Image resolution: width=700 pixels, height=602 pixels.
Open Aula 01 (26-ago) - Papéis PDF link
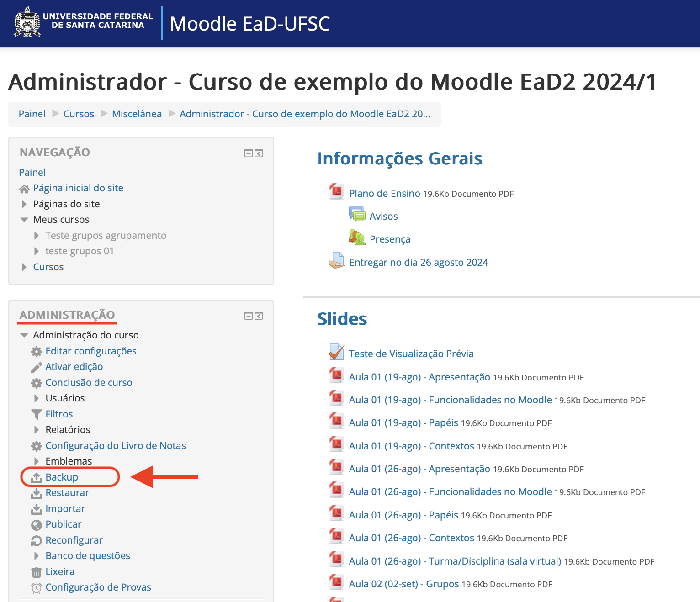(x=403, y=515)
